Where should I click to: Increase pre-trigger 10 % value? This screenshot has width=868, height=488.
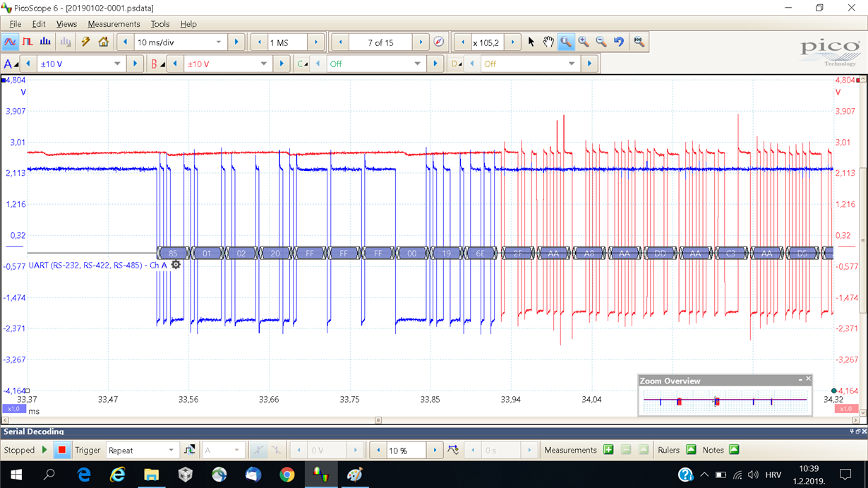tap(435, 450)
